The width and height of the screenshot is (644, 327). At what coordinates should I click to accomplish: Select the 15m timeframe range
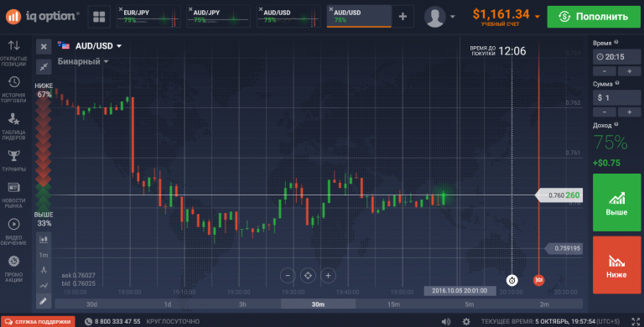coord(393,304)
